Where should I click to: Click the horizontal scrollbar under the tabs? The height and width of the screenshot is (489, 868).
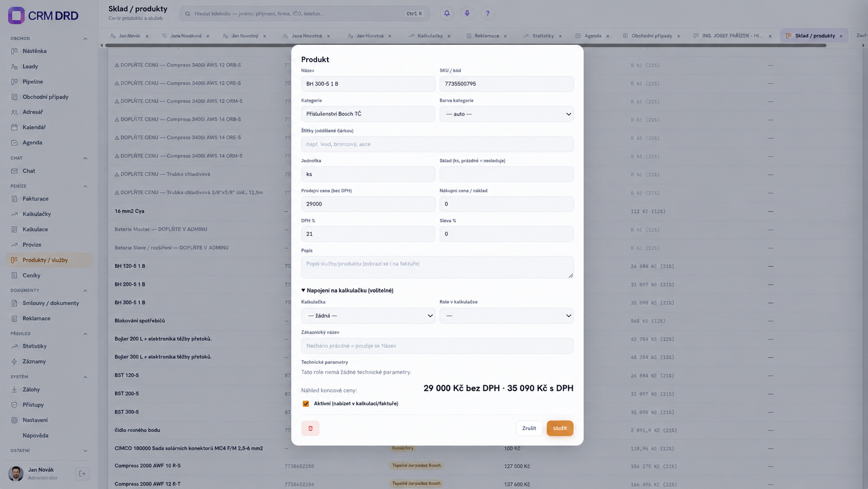click(465, 45)
